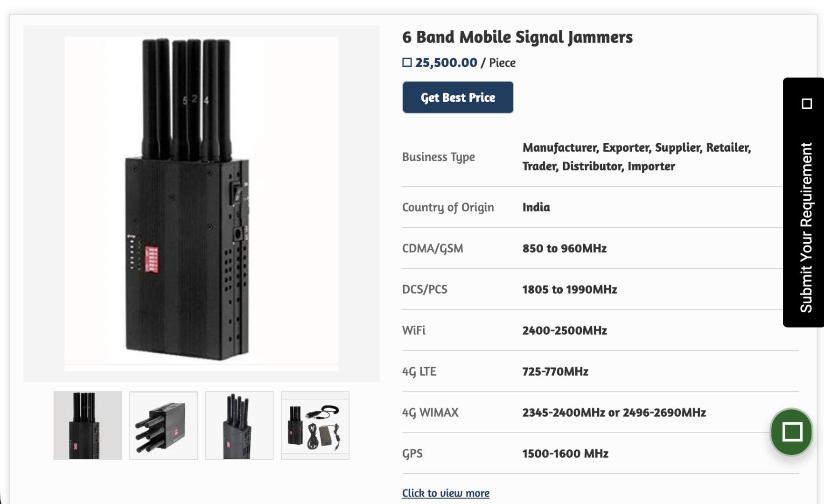
Task: Click the WiFi 2400-2500MHz value
Action: click(x=565, y=330)
